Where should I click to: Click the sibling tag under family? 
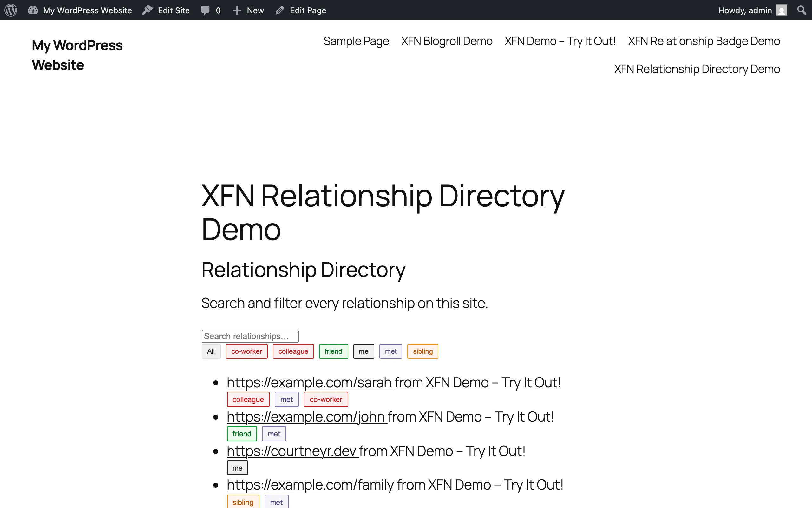[243, 502]
